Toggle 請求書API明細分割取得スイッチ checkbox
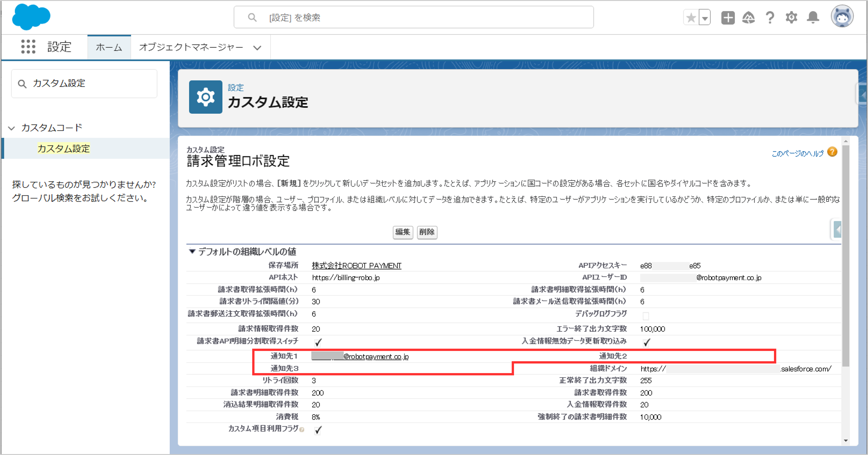This screenshot has width=868, height=455. pos(318,343)
